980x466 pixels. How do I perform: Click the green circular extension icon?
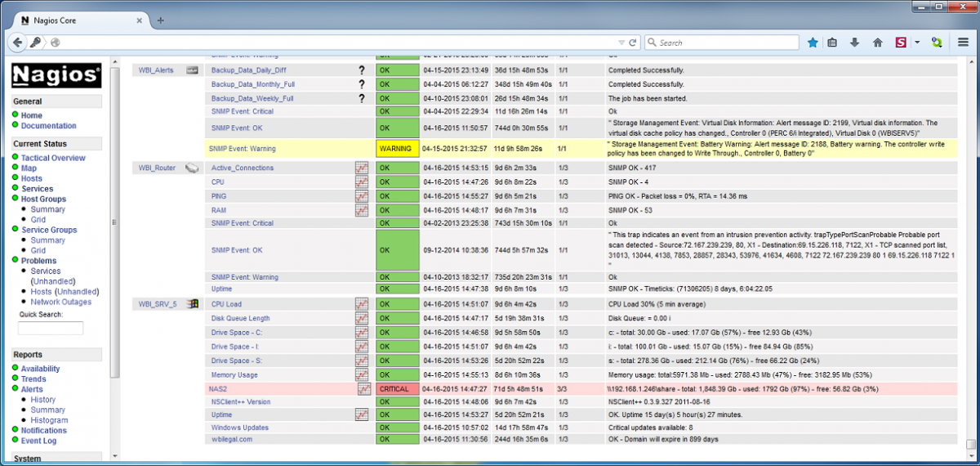(937, 43)
